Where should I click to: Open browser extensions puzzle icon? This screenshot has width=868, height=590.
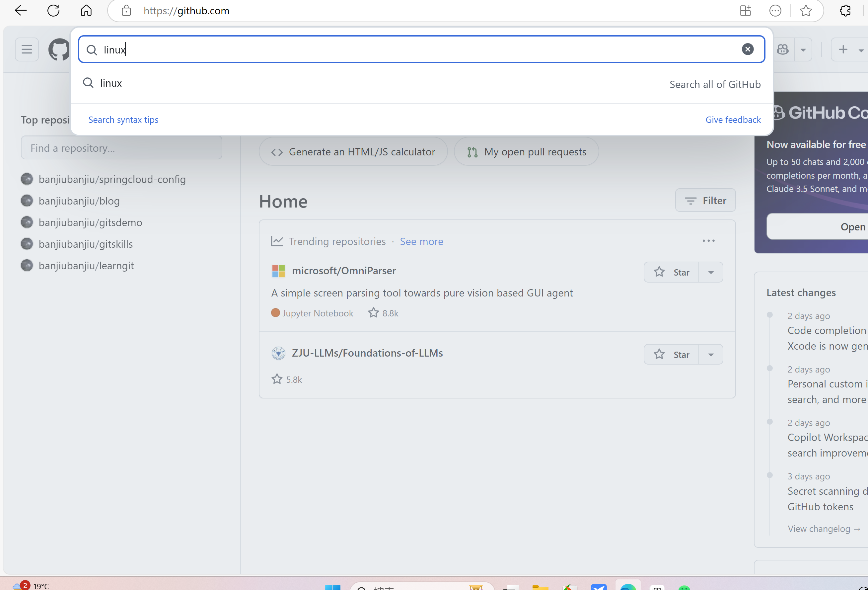click(x=845, y=11)
